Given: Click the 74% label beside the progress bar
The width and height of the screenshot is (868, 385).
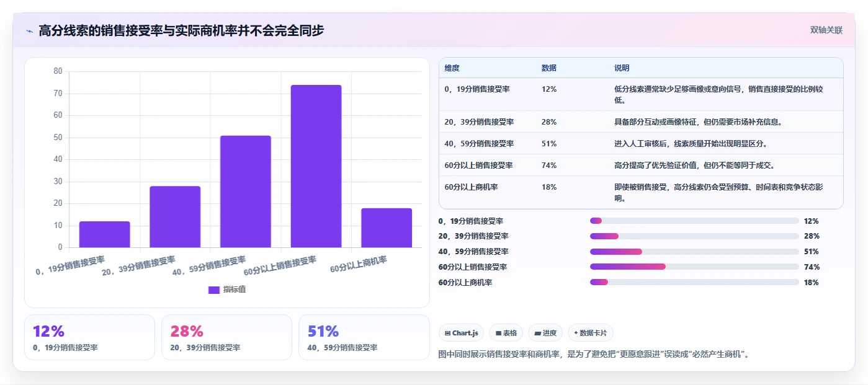Looking at the screenshot, I should [812, 267].
